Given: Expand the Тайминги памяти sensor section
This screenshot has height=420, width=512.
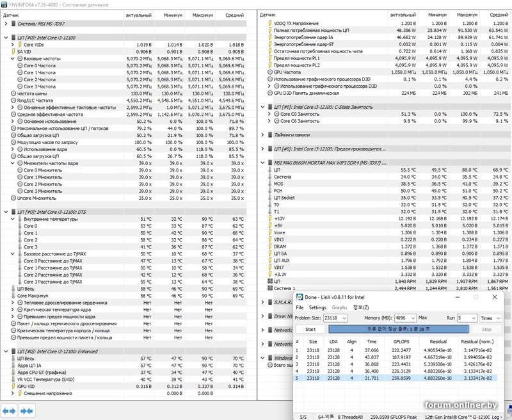Looking at the screenshot, I should point(263,135).
